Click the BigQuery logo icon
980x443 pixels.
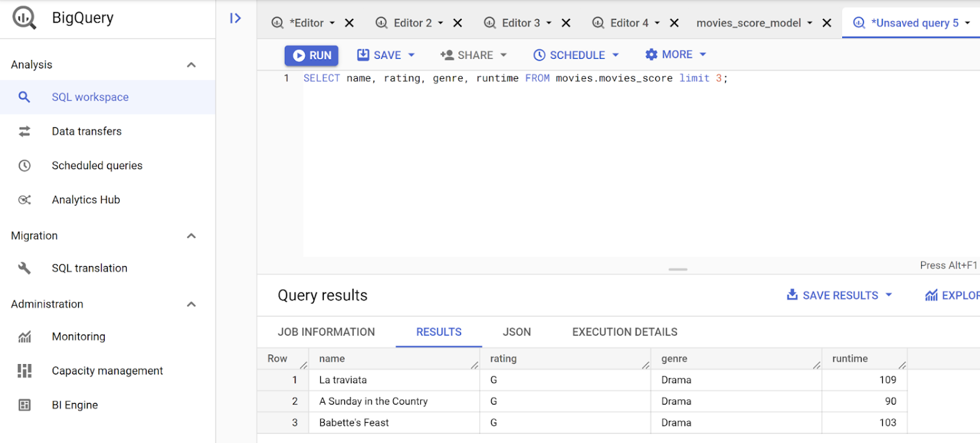(24, 18)
